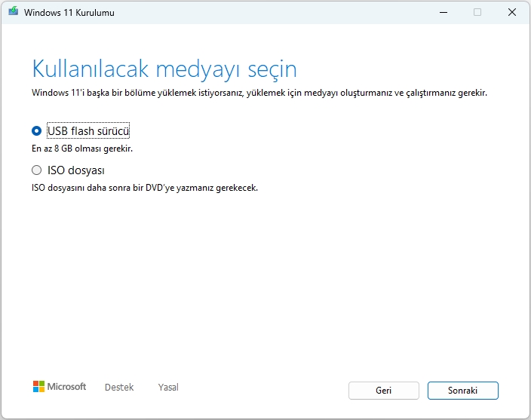Select the ISO dosyası radio button
Image resolution: width=531 pixels, height=420 pixels.
click(36, 170)
